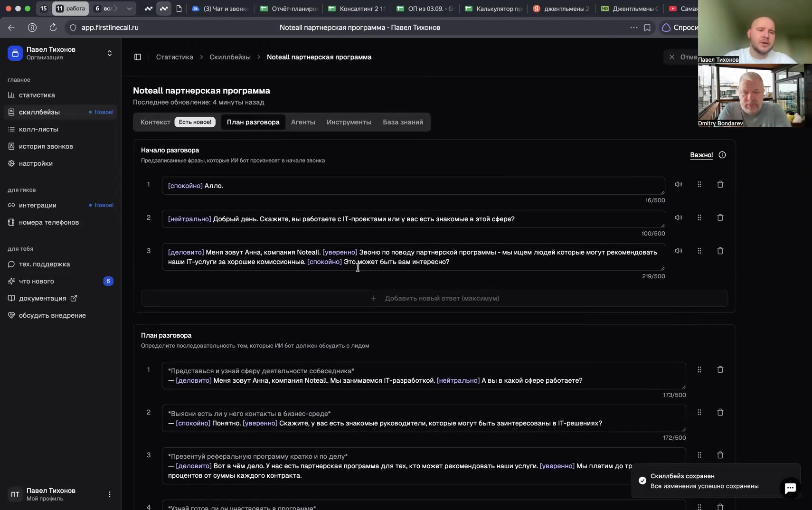The image size is (812, 510).
Task: Open the 'Агенты' tab
Action: click(303, 122)
